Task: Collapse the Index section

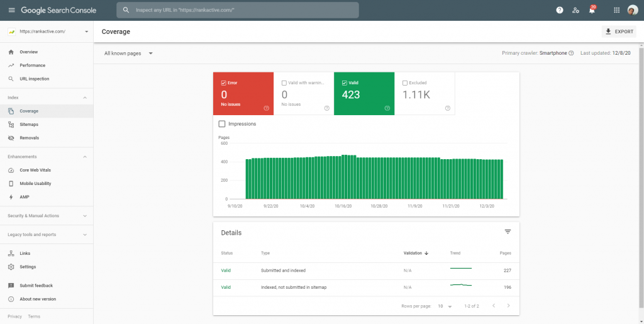Action: (85, 98)
